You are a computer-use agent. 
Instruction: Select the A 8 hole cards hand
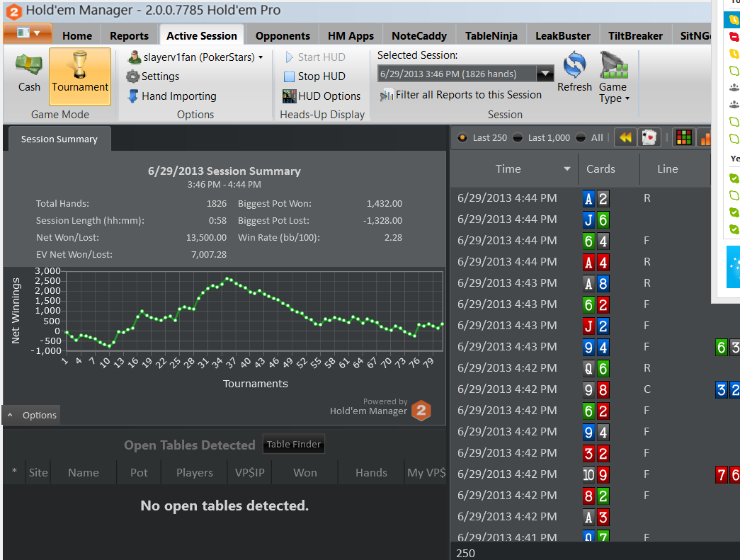596,283
